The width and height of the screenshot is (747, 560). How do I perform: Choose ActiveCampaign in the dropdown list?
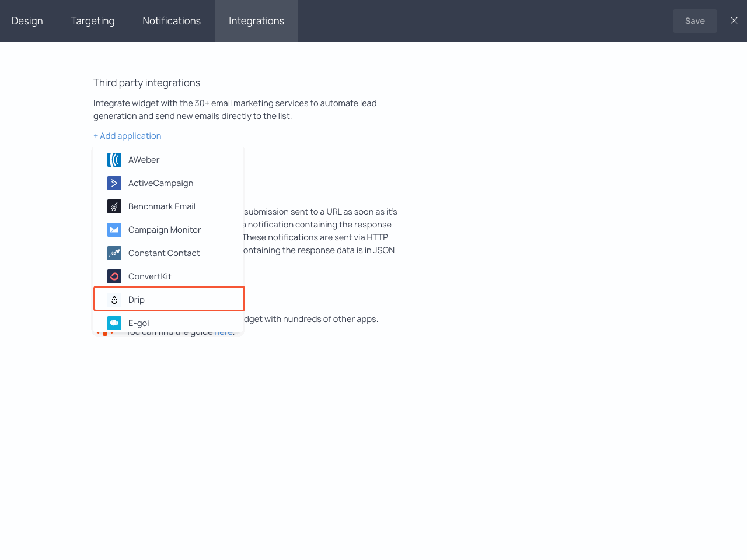tap(160, 183)
